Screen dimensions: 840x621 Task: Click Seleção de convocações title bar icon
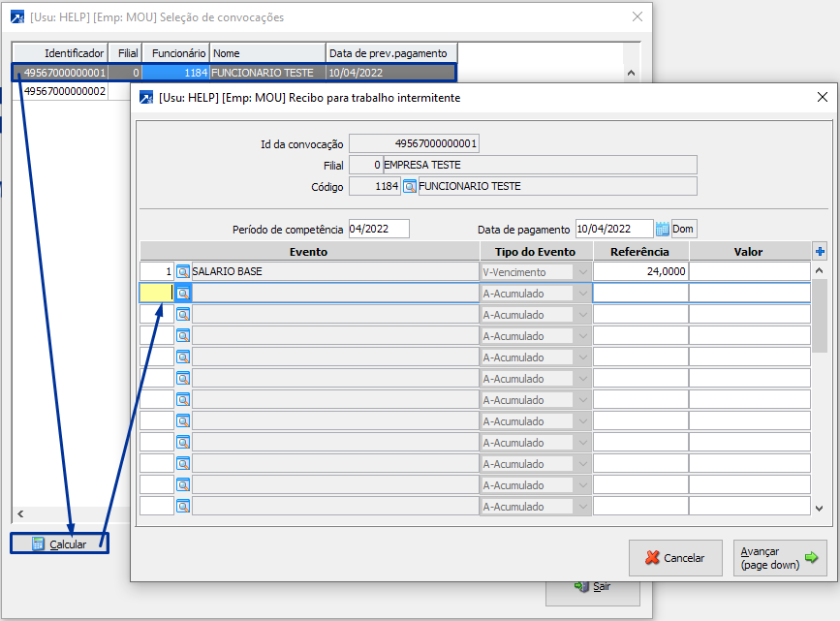click(17, 17)
